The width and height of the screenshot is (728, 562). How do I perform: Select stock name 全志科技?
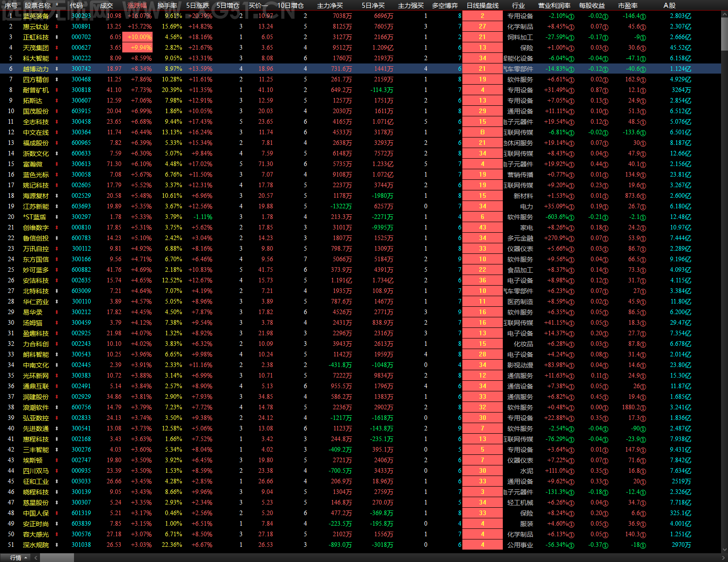coord(36,122)
